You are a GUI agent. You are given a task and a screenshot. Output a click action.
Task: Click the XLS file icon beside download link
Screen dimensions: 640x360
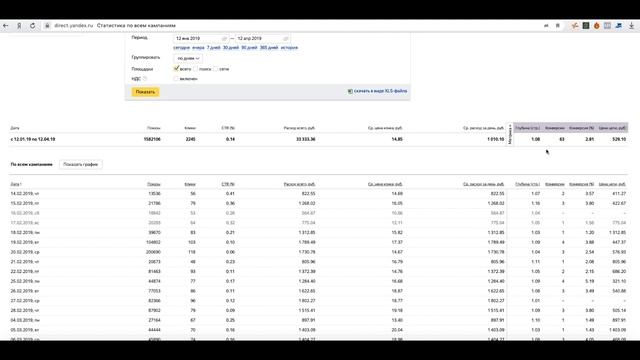click(350, 91)
